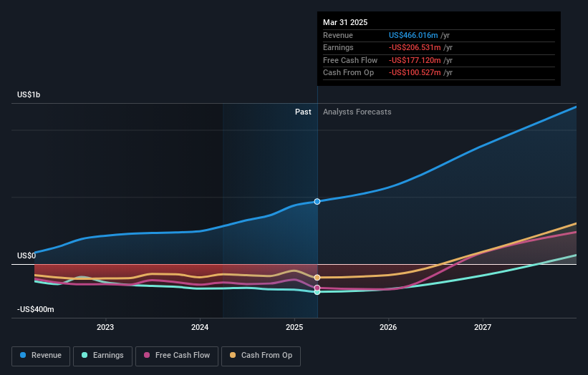588x375 pixels.
Task: Click the -US$100.527m cash from op value
Action: pyautogui.click(x=415, y=73)
